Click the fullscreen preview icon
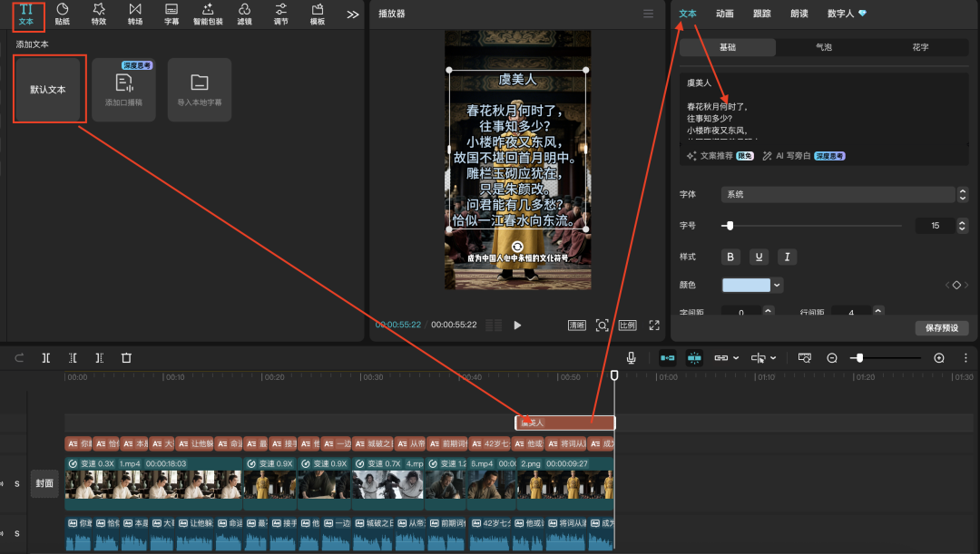This screenshot has width=980, height=554. pyautogui.click(x=654, y=326)
